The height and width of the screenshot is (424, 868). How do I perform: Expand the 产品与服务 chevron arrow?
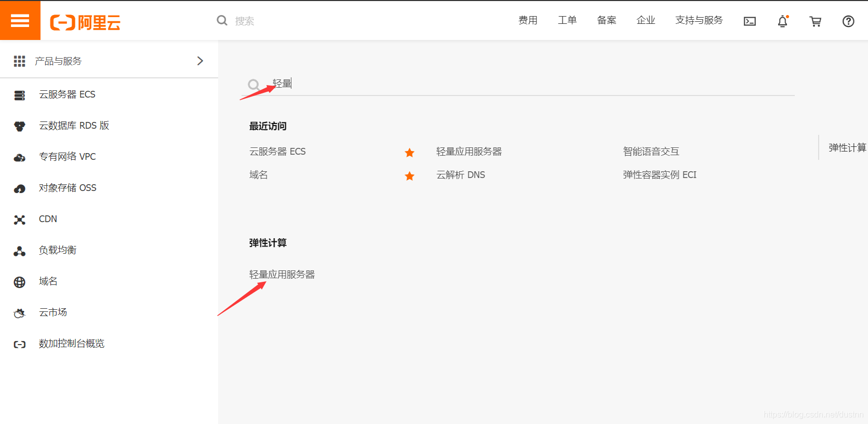[x=200, y=61]
